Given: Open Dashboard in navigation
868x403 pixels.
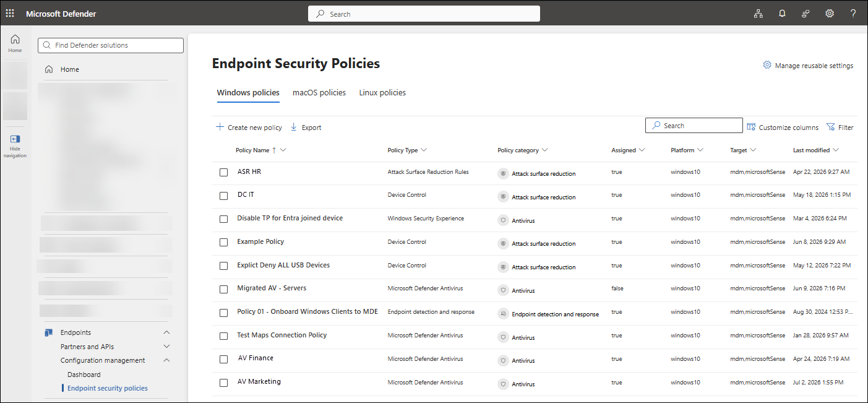Looking at the screenshot, I should click(x=84, y=375).
